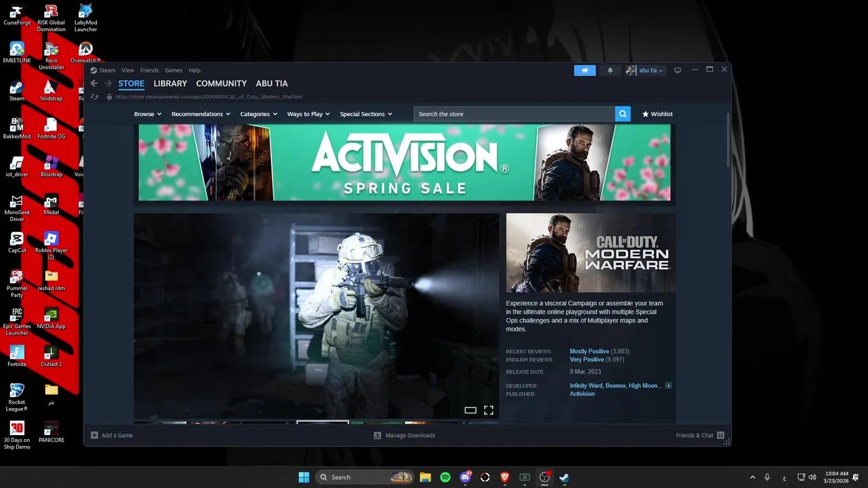Click the store search magnifier button

click(623, 114)
